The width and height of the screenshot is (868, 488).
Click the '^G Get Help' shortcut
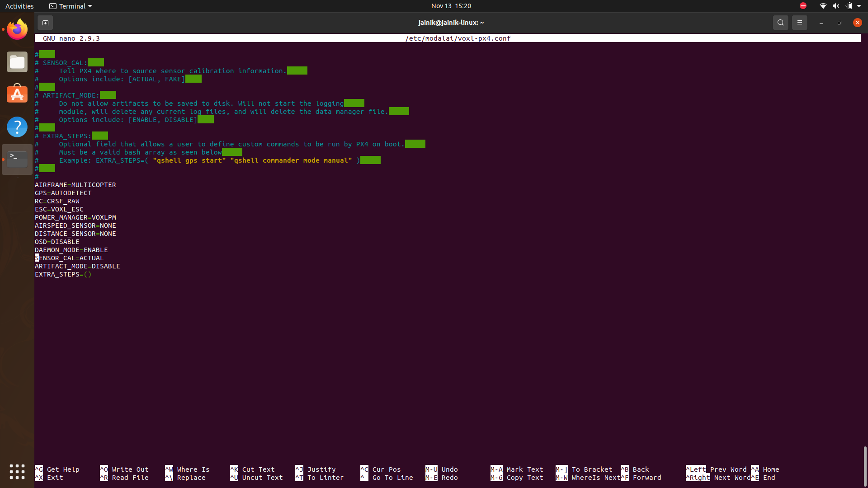tap(57, 469)
